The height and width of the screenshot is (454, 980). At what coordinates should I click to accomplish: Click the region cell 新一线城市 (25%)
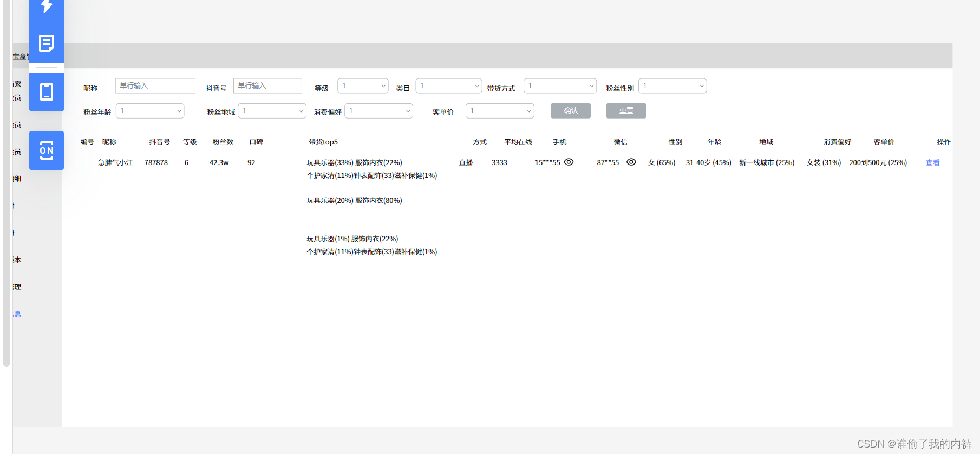[x=767, y=163]
